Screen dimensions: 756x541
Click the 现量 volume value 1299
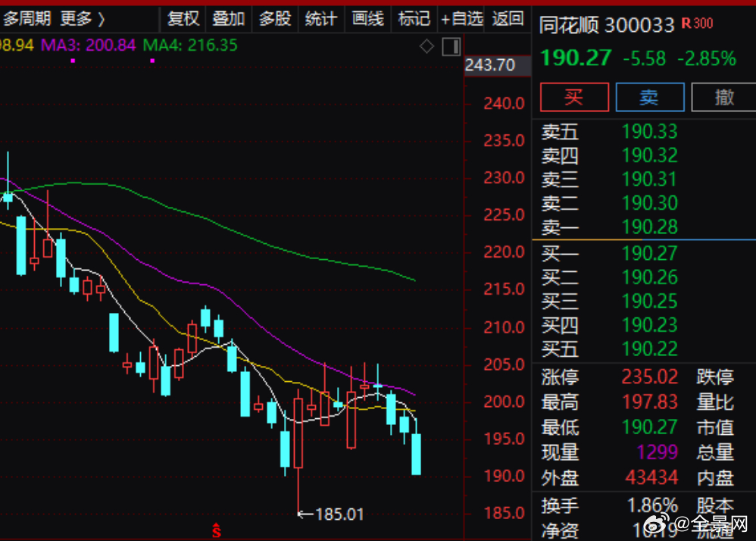[x=658, y=452]
